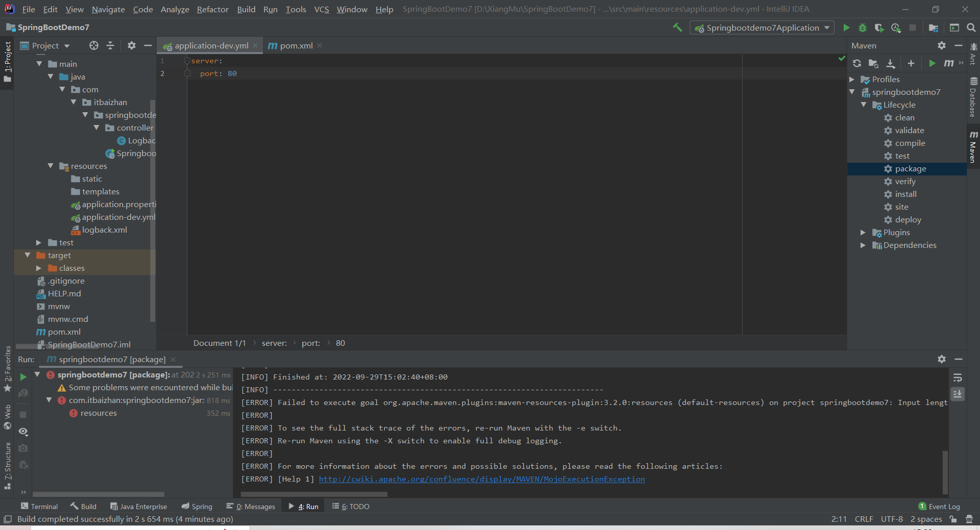Toggle Z: Structure tool window stripe

[x=7, y=465]
